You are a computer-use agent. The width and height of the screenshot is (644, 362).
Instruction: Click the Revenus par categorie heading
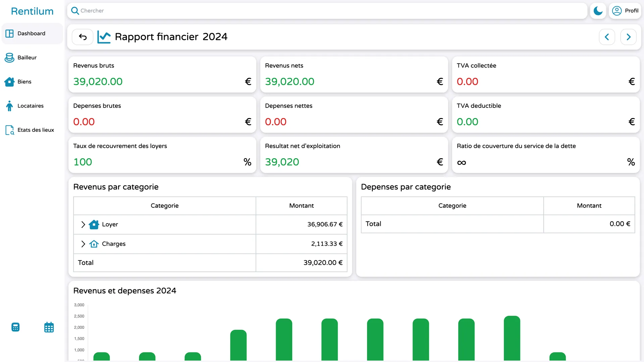(x=116, y=187)
